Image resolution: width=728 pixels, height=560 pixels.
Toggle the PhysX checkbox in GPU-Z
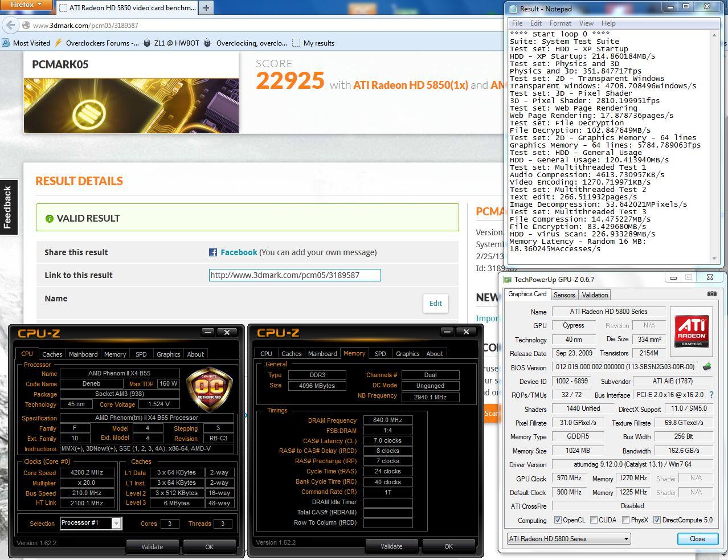[x=625, y=520]
